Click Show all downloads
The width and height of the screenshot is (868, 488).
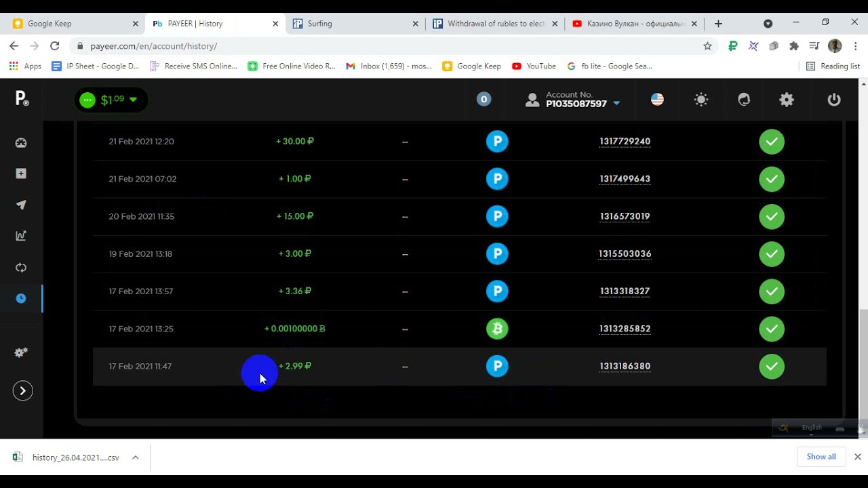821,457
